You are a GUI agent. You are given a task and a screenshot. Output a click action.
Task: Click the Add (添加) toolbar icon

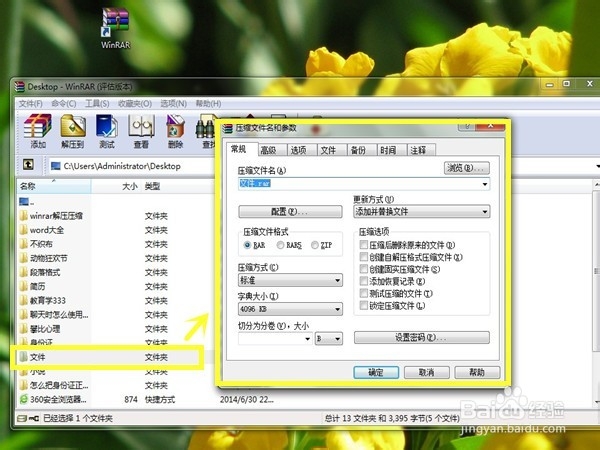[38, 126]
